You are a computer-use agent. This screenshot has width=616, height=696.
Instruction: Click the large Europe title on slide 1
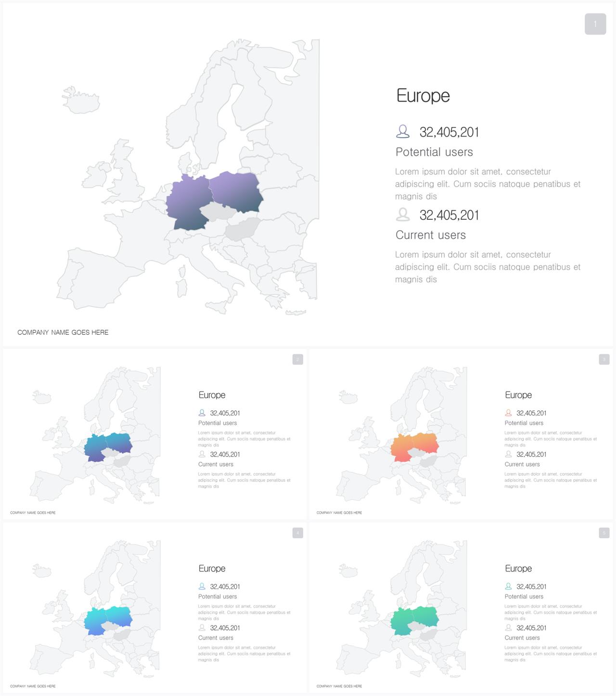423,96
